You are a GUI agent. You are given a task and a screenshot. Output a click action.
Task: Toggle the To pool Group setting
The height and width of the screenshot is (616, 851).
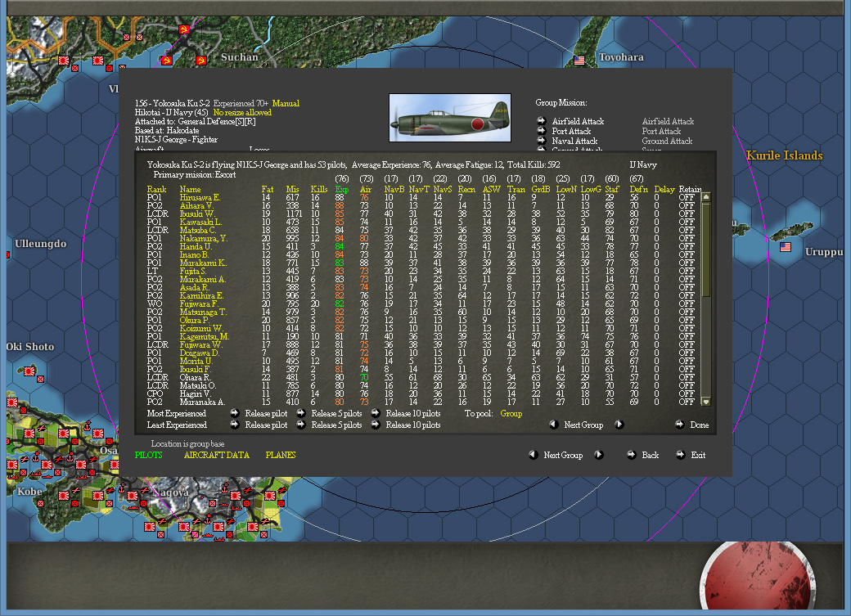511,414
